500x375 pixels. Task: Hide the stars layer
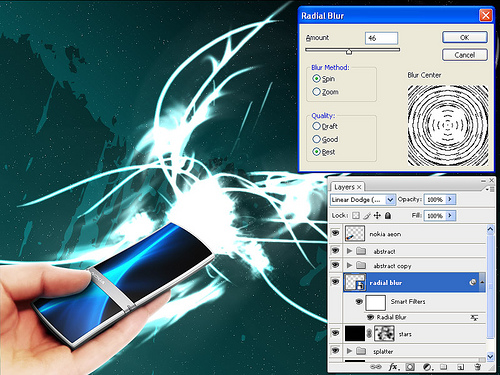[x=335, y=333]
